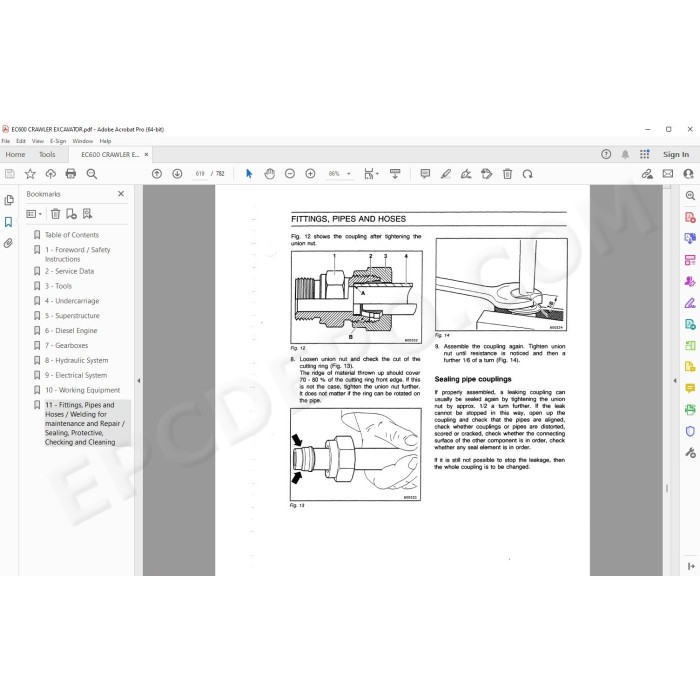Add a new bookmark icon
The height and width of the screenshot is (700, 700).
click(71, 214)
